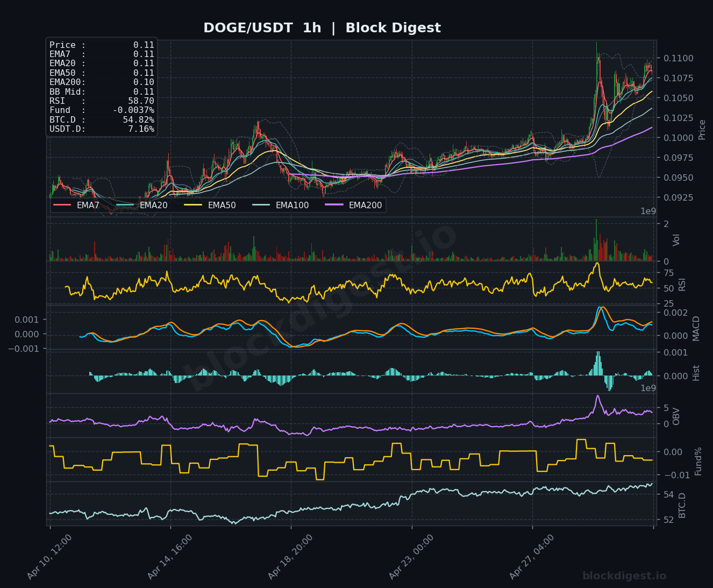The width and height of the screenshot is (713, 588).
Task: Select the EMA50 legend label
Action: click(222, 205)
